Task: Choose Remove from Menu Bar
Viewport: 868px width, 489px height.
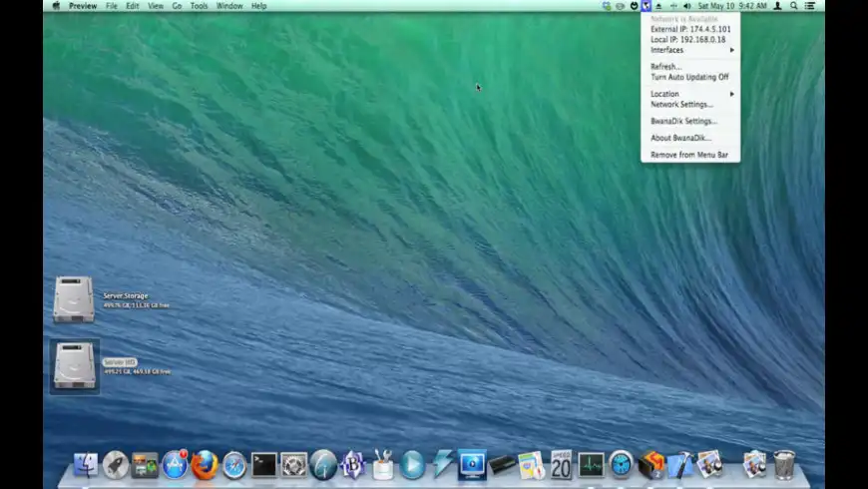Action: click(x=688, y=155)
